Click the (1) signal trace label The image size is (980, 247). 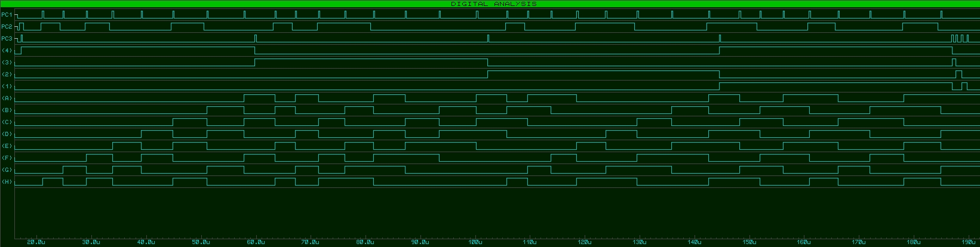coord(7,86)
